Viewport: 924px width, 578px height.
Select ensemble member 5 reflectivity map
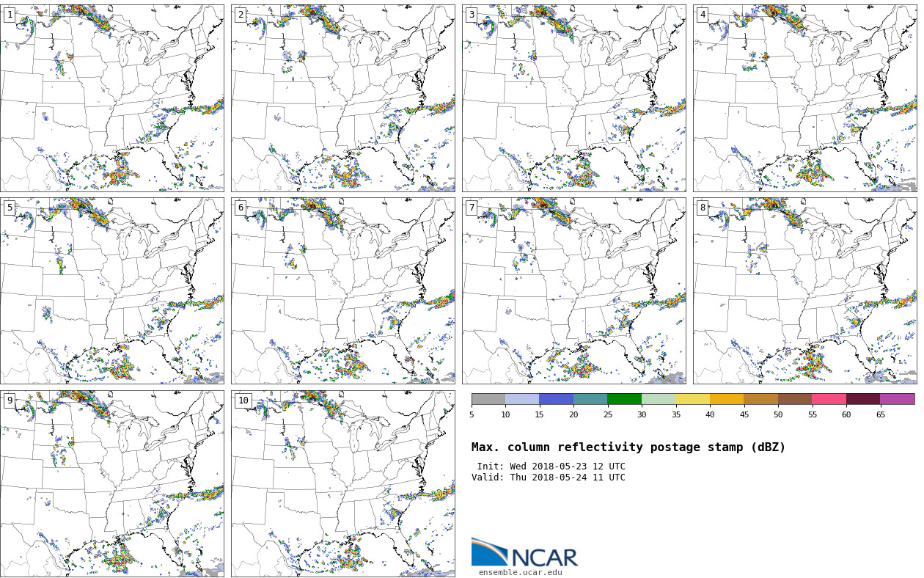111,290
